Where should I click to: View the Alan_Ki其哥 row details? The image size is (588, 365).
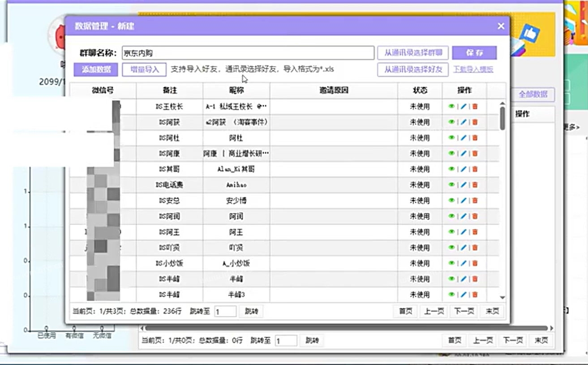tap(451, 169)
